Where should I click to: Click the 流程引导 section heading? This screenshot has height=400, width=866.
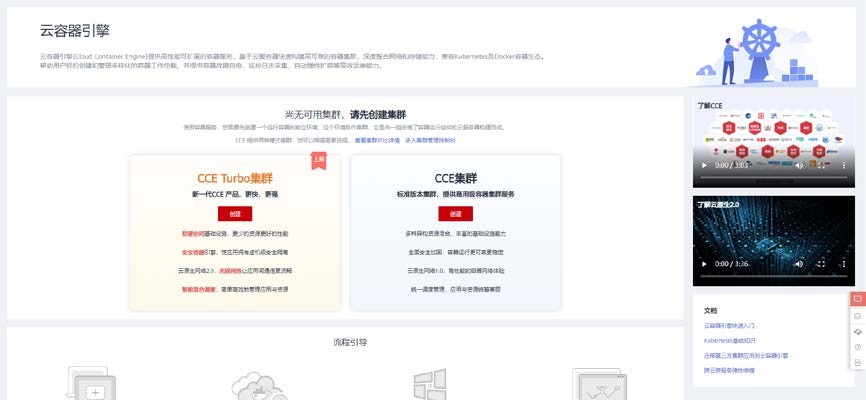350,343
